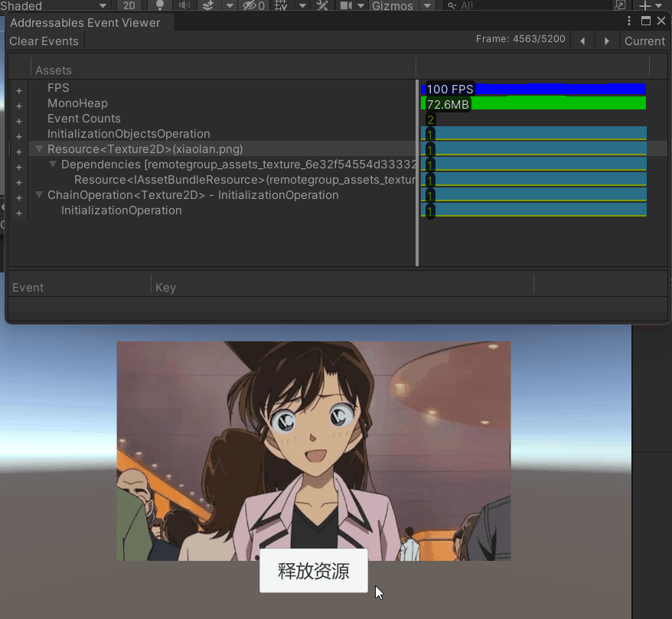
Task: Select the Addressables Event Viewer tab
Action: [85, 23]
